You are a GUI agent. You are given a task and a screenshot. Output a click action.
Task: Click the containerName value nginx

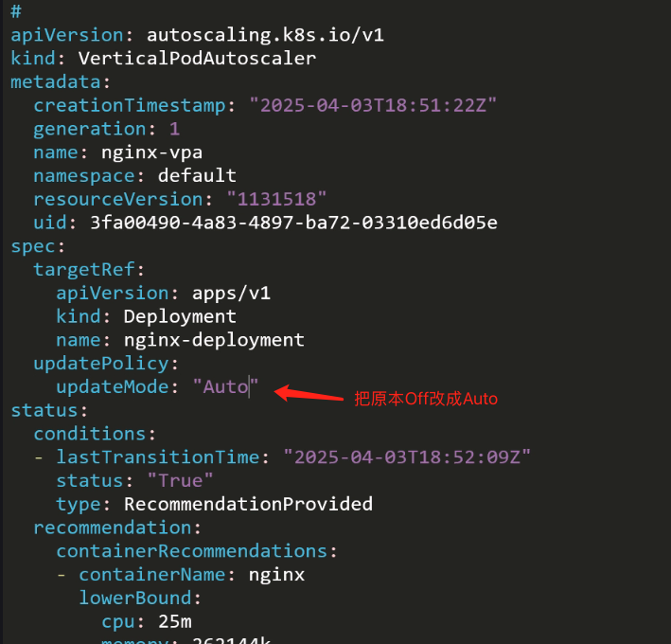coord(276,575)
